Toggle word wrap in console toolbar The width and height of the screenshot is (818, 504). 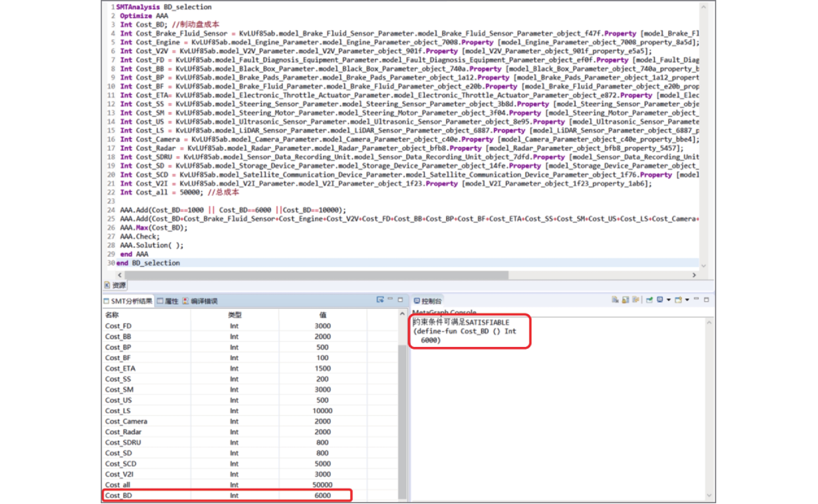636,299
